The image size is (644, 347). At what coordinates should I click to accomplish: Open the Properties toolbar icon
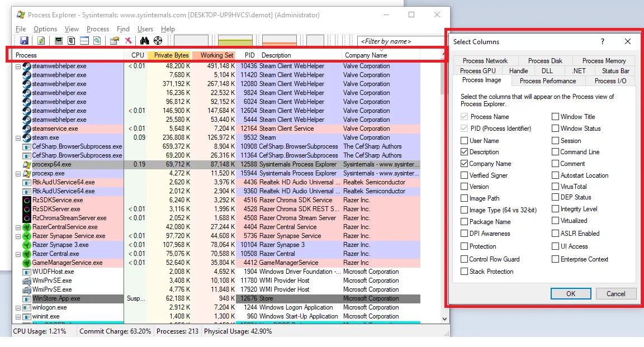(x=115, y=41)
